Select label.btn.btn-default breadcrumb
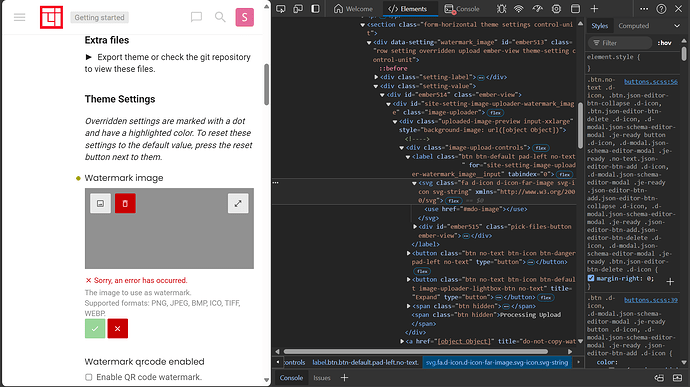 click(x=365, y=362)
